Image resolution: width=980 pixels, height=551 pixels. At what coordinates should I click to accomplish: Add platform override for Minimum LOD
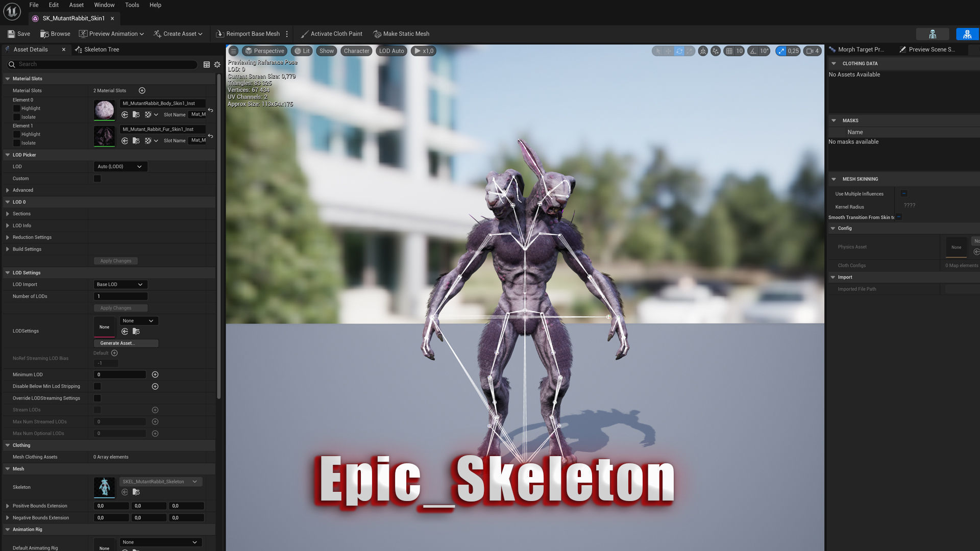155,374
